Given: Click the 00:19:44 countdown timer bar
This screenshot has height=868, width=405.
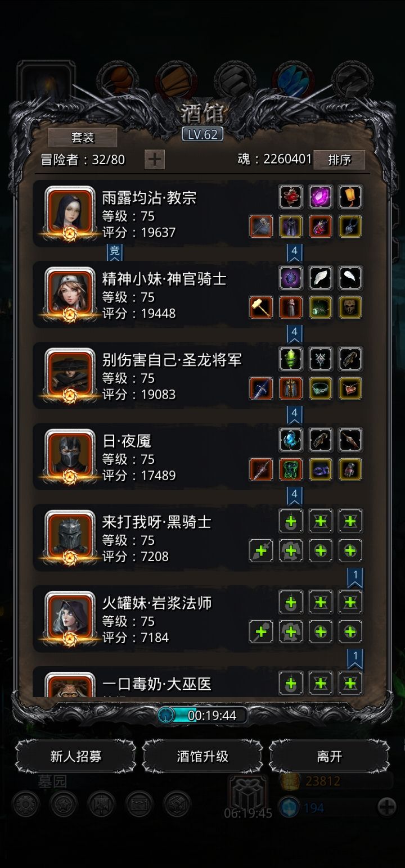Looking at the screenshot, I should click(202, 715).
